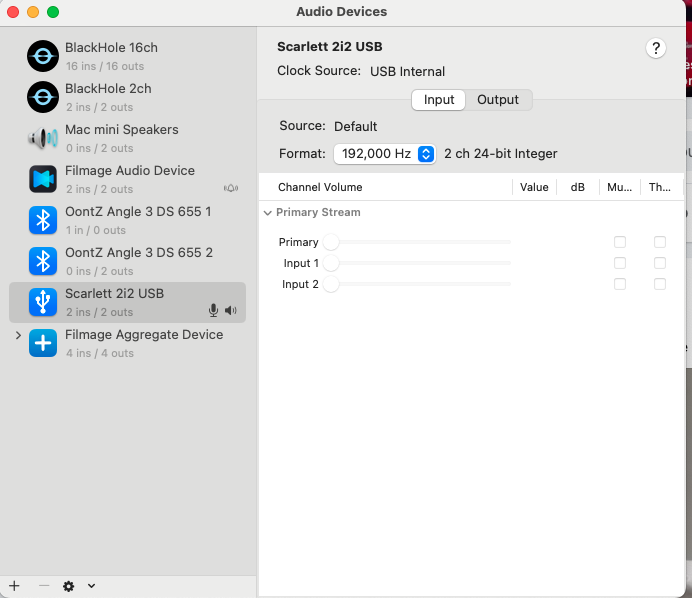Click the Mu... mute column header
Image resolution: width=692 pixels, height=598 pixels.
pyautogui.click(x=619, y=187)
